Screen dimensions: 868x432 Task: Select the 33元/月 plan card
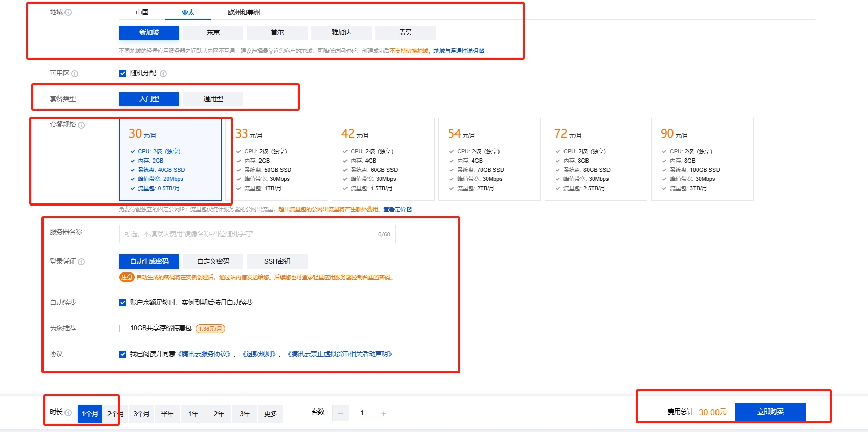point(277,160)
